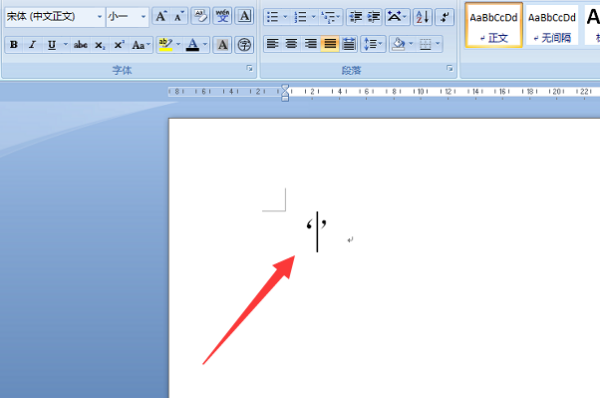
Task: Click the Increase Indent icon
Action: (373, 17)
